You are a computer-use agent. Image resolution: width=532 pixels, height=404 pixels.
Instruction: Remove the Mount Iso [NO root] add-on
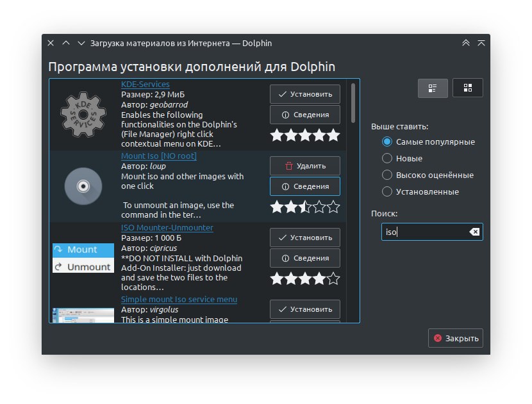pyautogui.click(x=305, y=166)
